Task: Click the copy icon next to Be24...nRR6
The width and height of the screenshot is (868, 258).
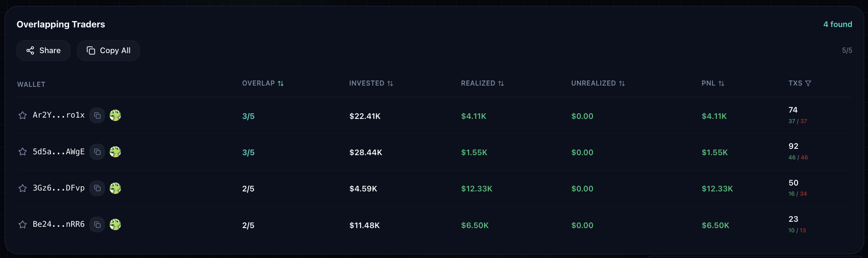Action: click(x=97, y=225)
